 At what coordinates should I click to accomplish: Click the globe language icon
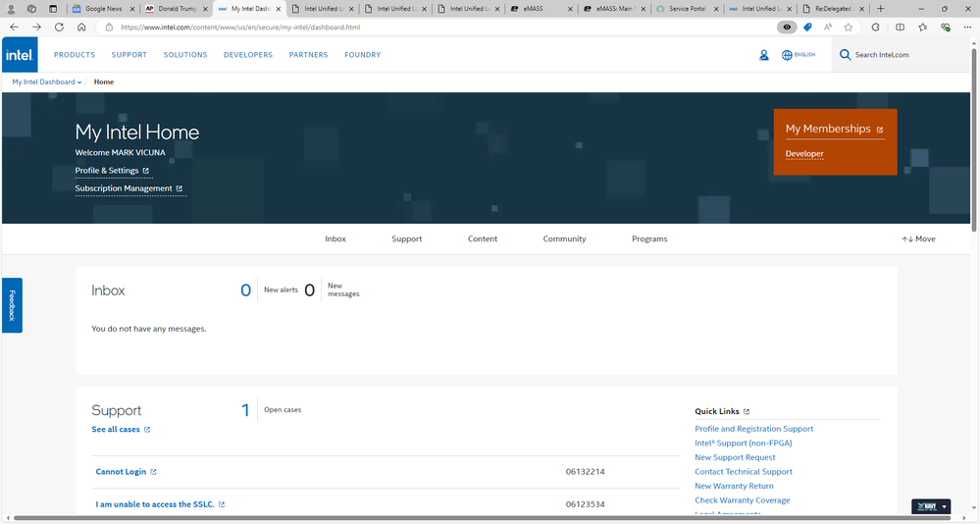(x=787, y=55)
